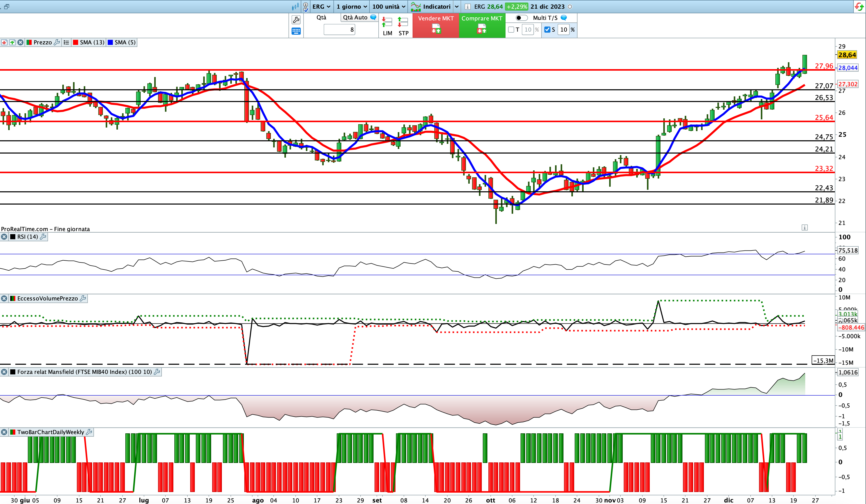Click the 75,518 RSI value label
Image resolution: width=866 pixels, height=504 pixels.
coord(848,250)
